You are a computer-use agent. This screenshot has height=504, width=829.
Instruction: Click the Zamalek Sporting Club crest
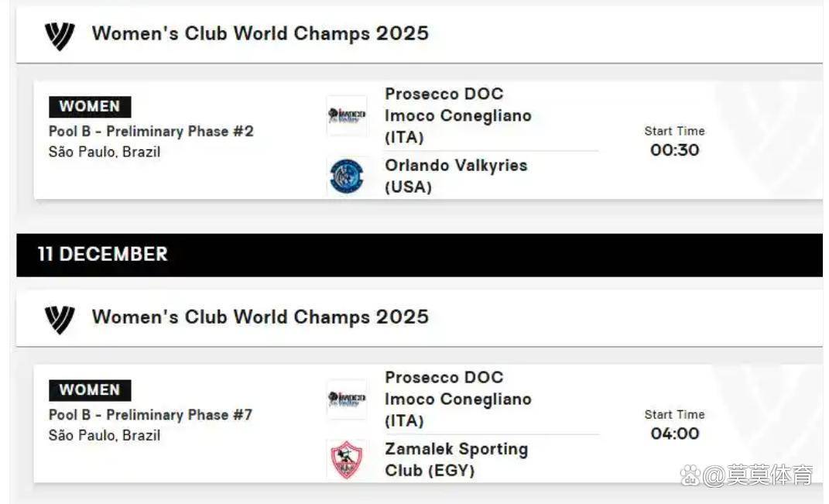click(x=346, y=459)
